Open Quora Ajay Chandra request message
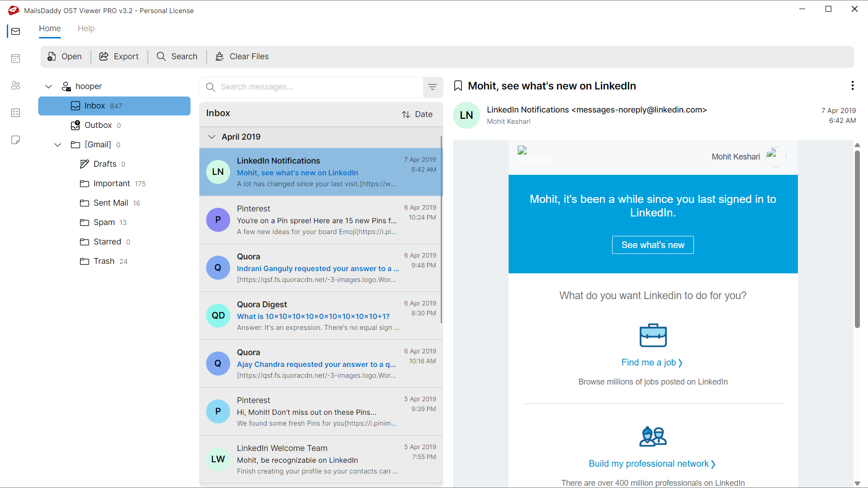This screenshot has height=488, width=868. click(x=320, y=364)
